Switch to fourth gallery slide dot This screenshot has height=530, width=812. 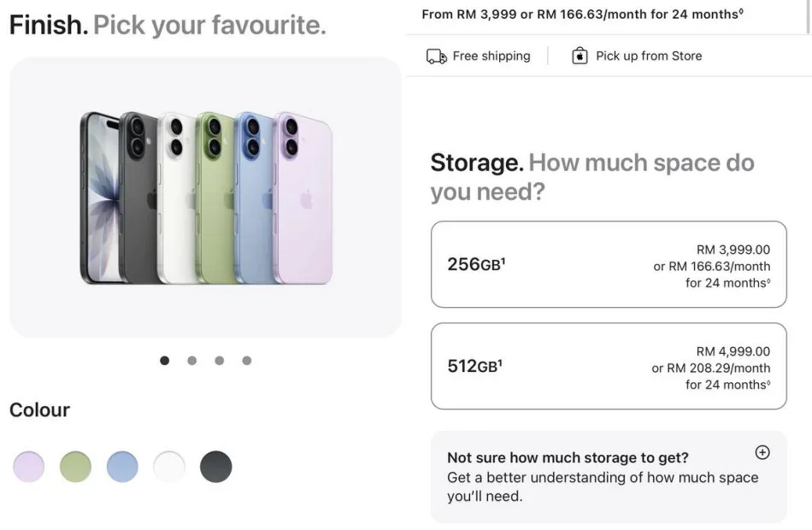point(246,361)
